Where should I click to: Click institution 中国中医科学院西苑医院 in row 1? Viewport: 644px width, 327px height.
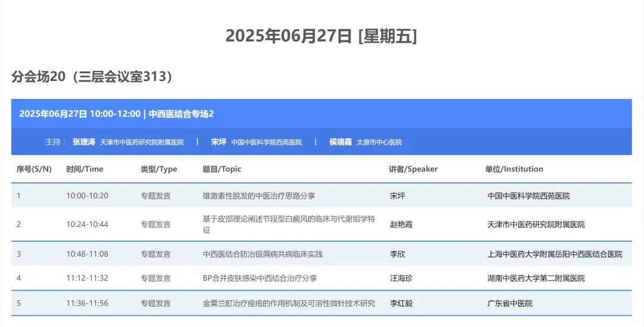pos(528,196)
